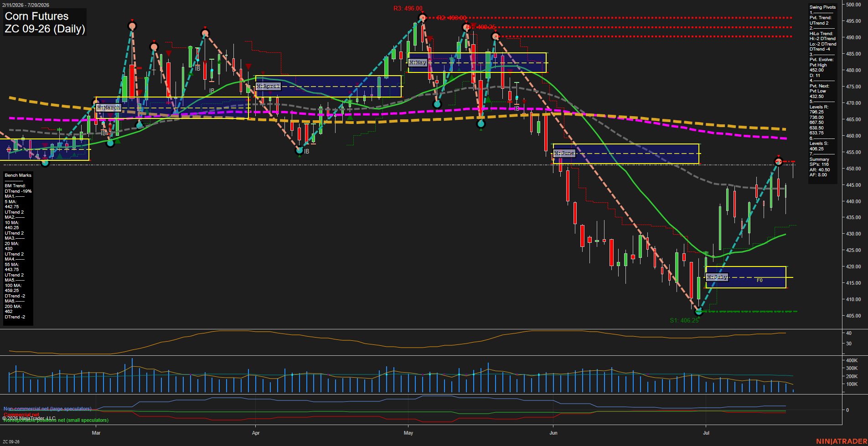
Task: Click the M:June monthly range label
Action: (564, 153)
